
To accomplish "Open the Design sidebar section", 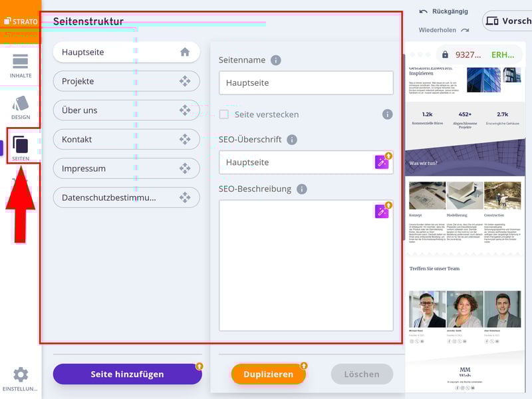I will coord(21,108).
